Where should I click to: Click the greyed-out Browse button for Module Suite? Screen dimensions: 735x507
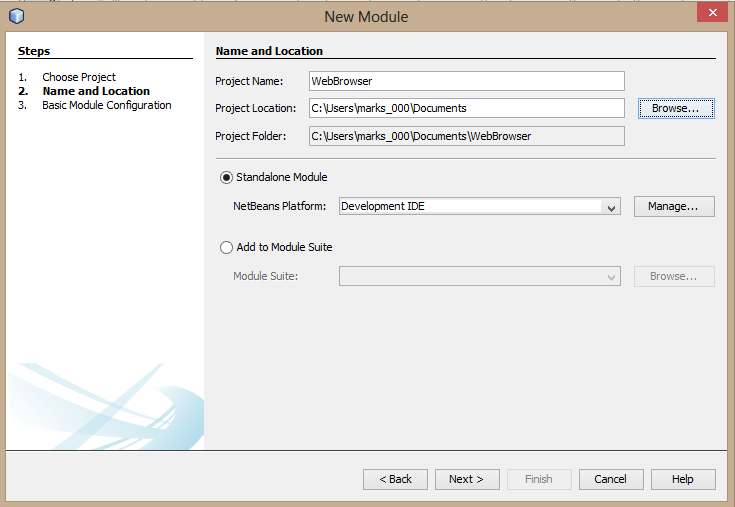point(673,276)
